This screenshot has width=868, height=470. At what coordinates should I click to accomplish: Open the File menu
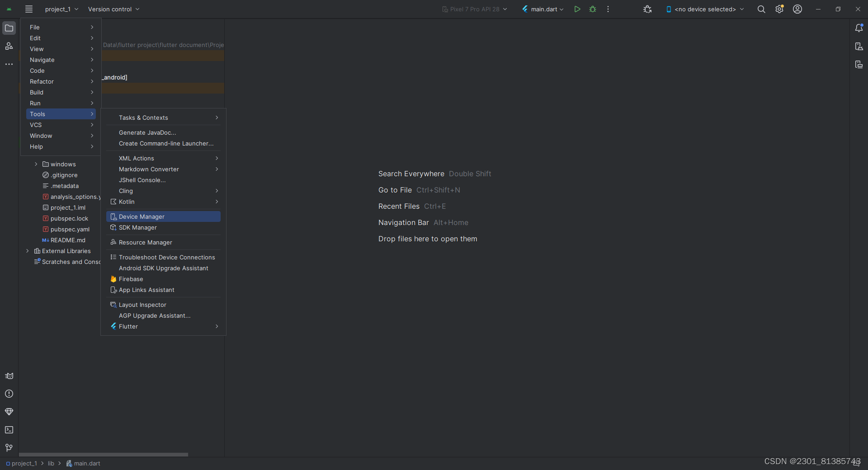[61, 27]
